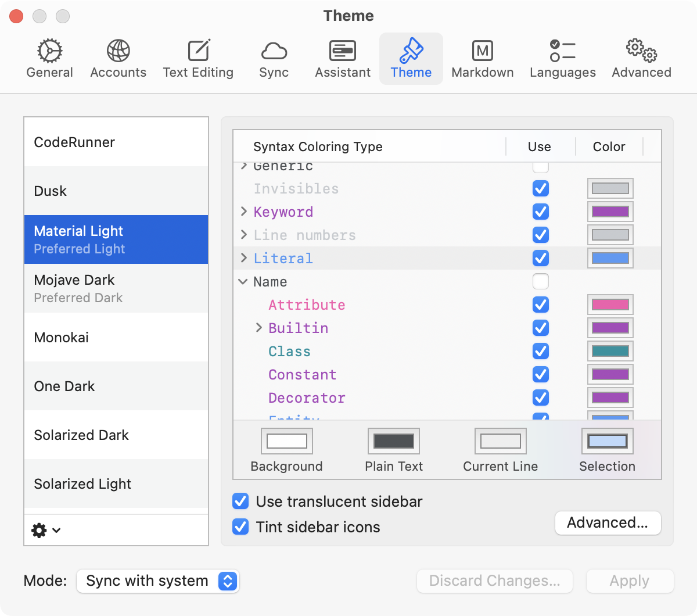This screenshot has height=616, width=697.
Task: Open the General preferences gear icon
Action: pyautogui.click(x=50, y=51)
